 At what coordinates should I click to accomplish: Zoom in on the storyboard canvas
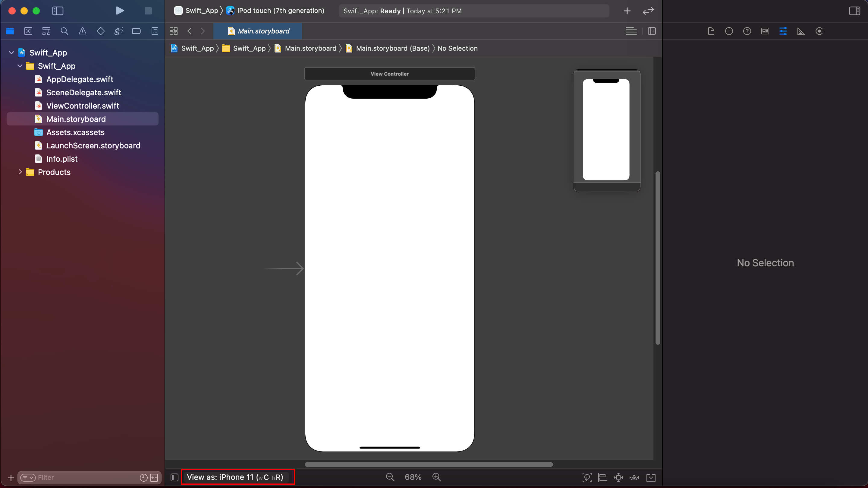click(436, 477)
